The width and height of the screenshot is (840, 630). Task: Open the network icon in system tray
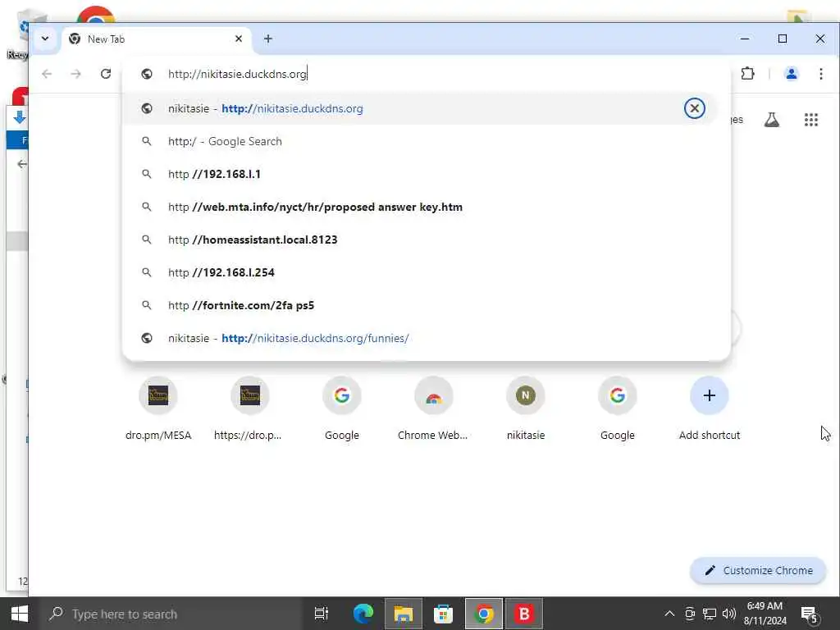pyautogui.click(x=710, y=614)
